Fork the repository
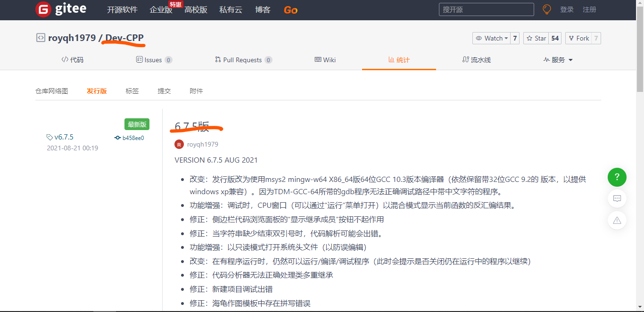This screenshot has width=644, height=312. point(578,38)
